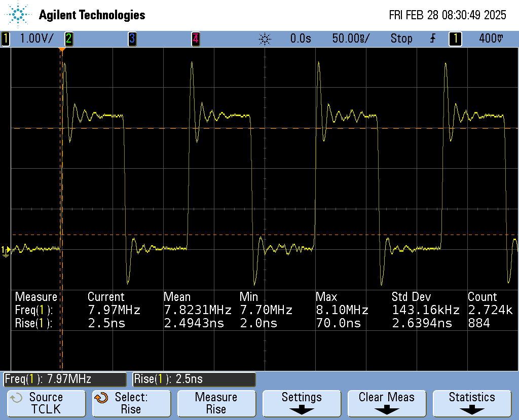Click the Agilent Technologies starburst logo
519x420 pixels.
19,15
